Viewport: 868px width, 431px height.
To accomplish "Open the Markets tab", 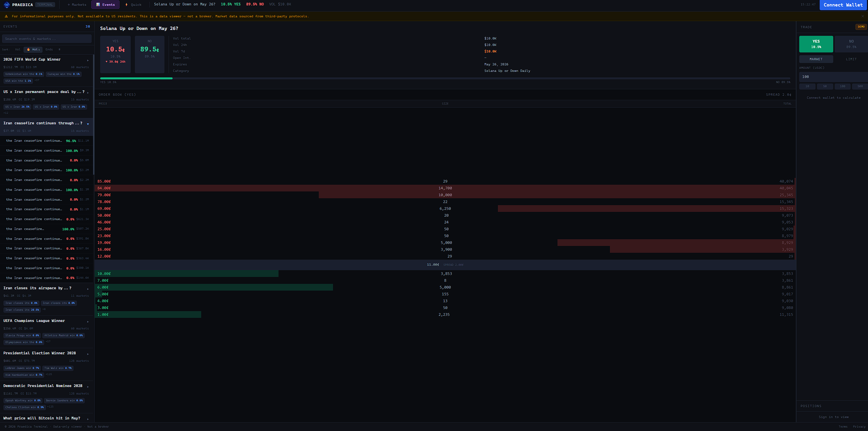I will 77,5.
